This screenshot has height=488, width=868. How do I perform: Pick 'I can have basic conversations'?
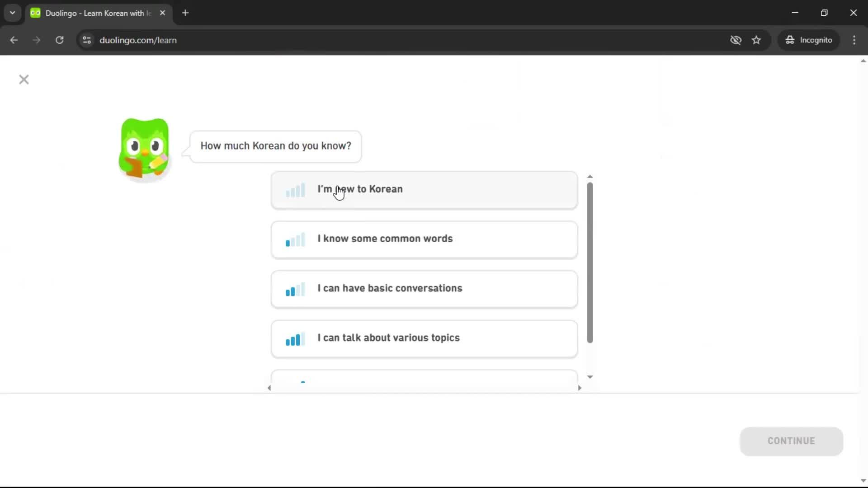(x=424, y=289)
